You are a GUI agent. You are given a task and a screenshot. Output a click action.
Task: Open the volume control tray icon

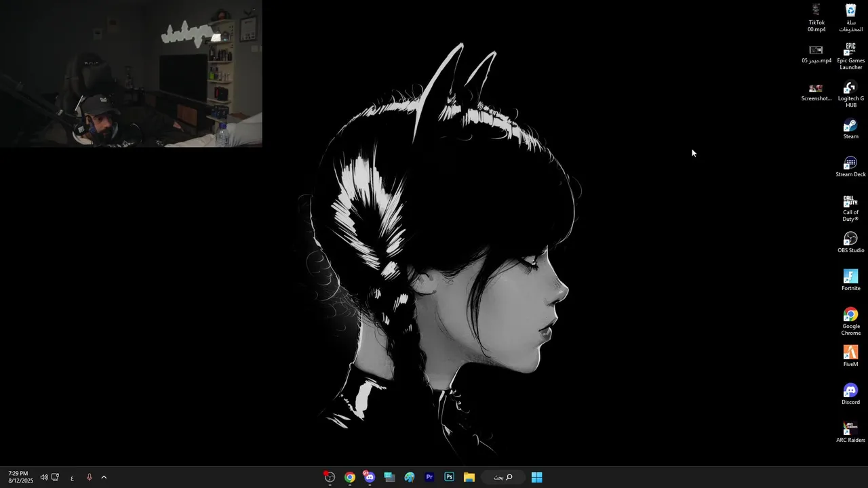(44, 477)
